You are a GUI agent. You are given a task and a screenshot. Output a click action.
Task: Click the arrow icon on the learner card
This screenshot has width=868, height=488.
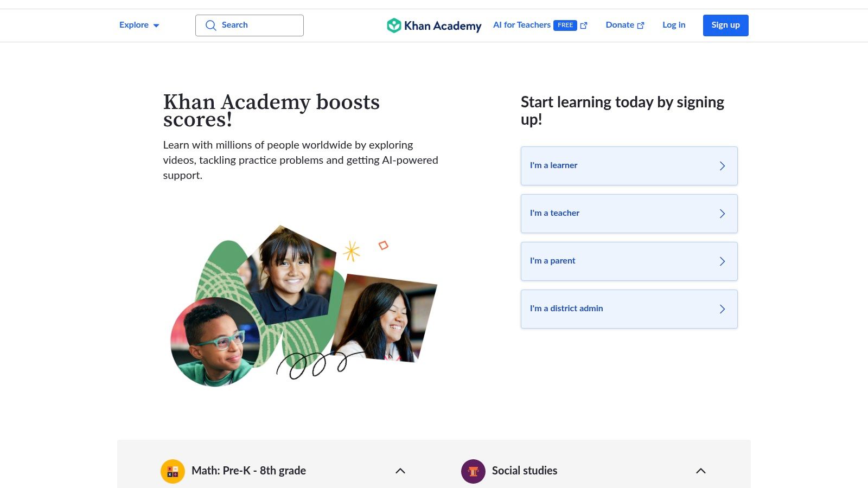tap(722, 166)
